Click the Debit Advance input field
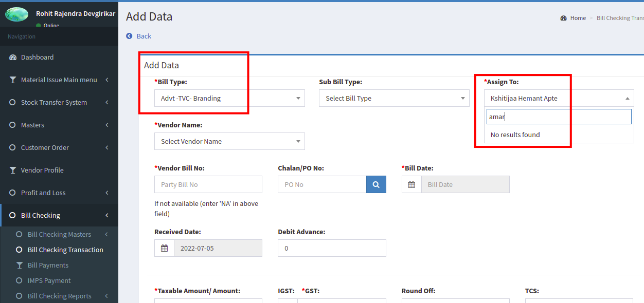The image size is (644, 303). coord(332,248)
